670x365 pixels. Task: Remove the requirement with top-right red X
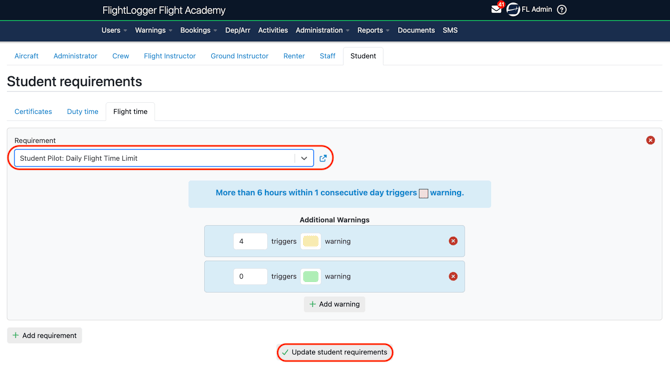[650, 140]
